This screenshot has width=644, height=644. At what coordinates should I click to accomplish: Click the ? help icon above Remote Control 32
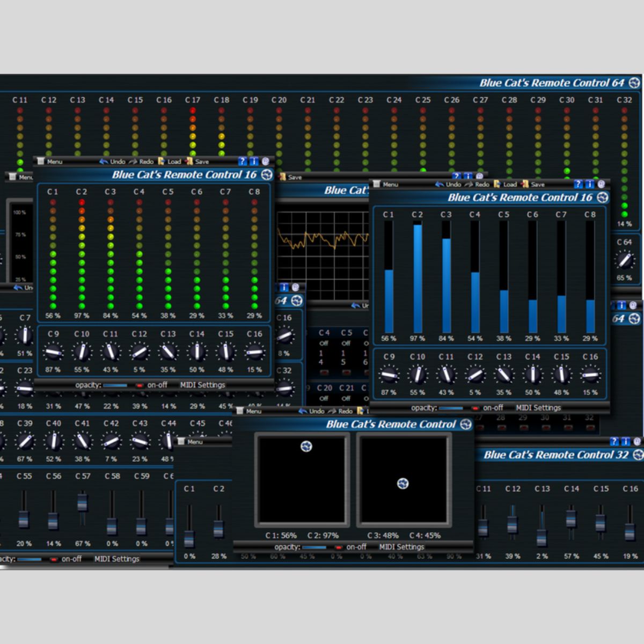pos(614,441)
